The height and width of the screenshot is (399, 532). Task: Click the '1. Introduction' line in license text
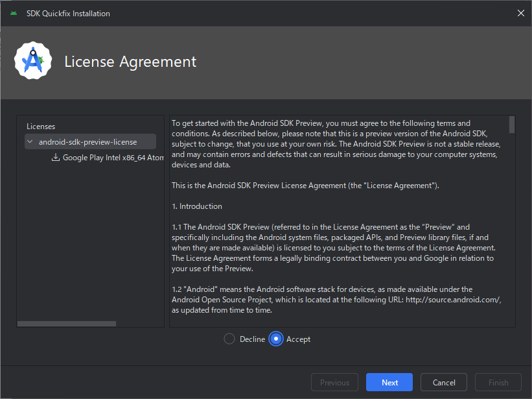point(197,206)
